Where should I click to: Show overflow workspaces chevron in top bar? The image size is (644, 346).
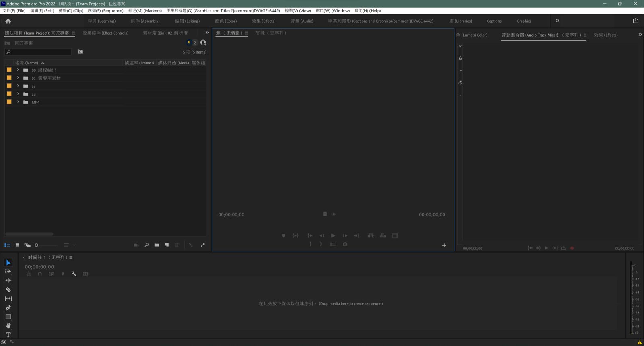point(557,21)
